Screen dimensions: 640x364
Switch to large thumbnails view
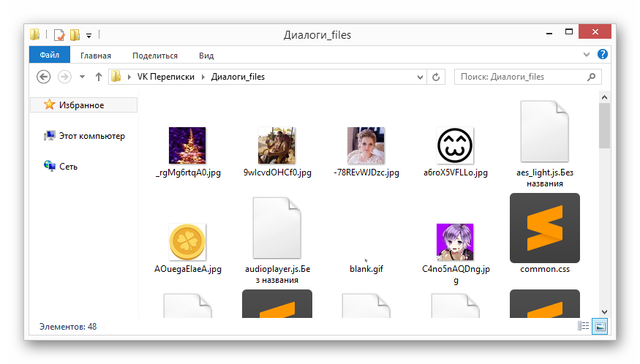point(600,326)
